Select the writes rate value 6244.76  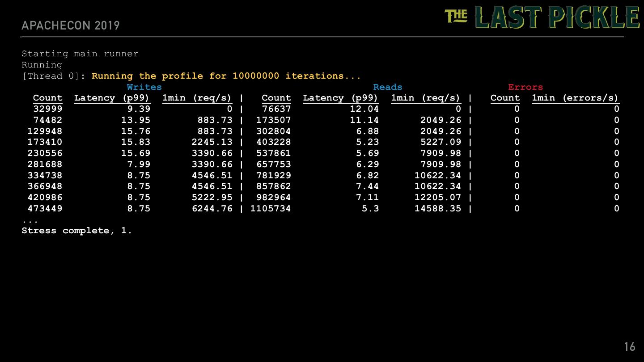pyautogui.click(x=212, y=208)
